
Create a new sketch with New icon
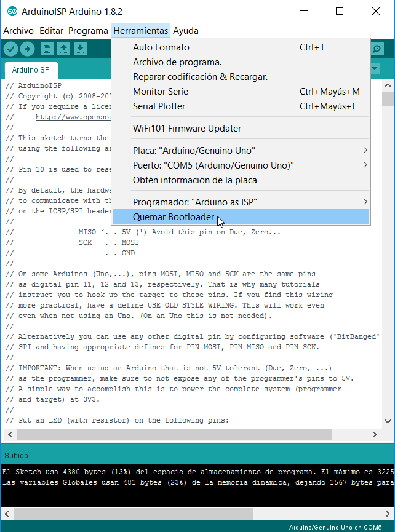[x=47, y=49]
